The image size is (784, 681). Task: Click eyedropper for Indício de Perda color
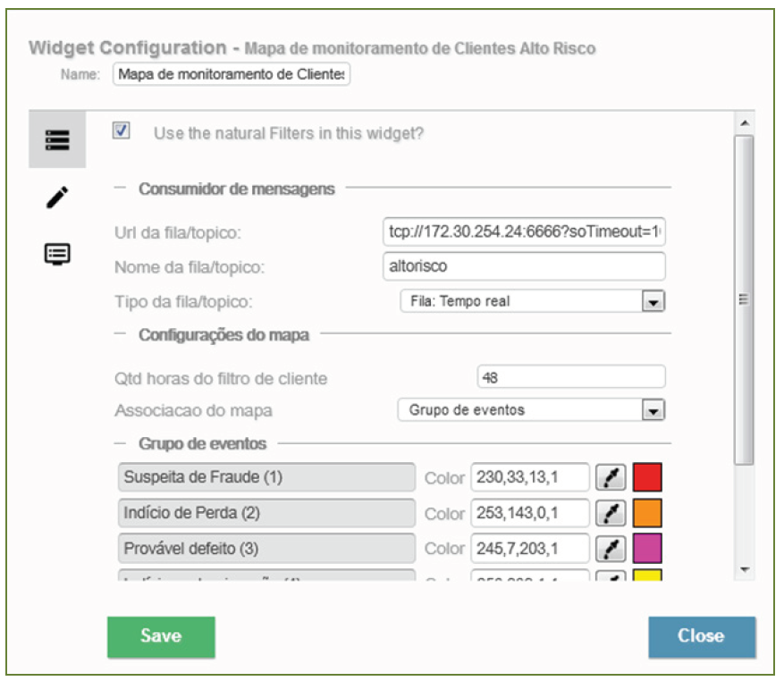pos(610,513)
